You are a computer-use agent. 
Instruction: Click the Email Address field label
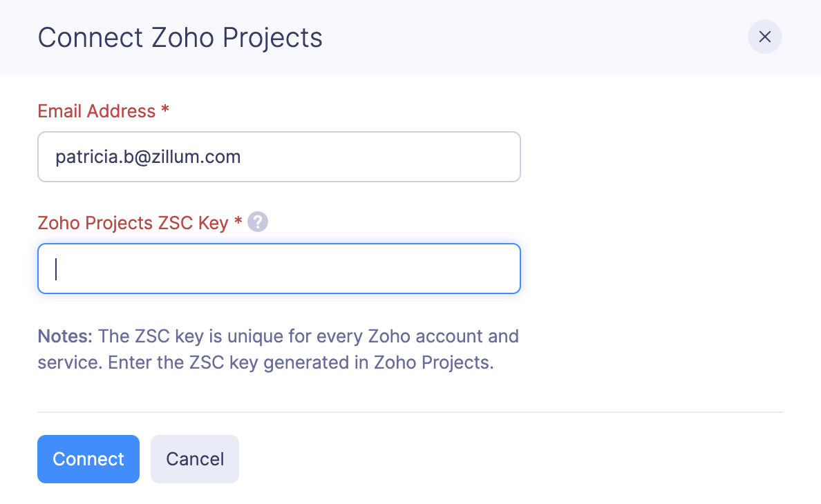97,111
